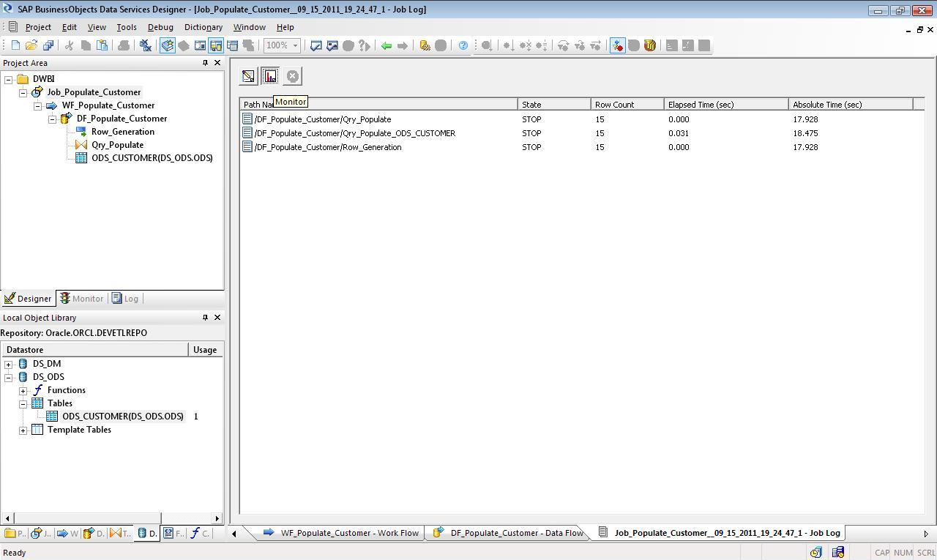Click the filter with red dot icon

(617, 45)
